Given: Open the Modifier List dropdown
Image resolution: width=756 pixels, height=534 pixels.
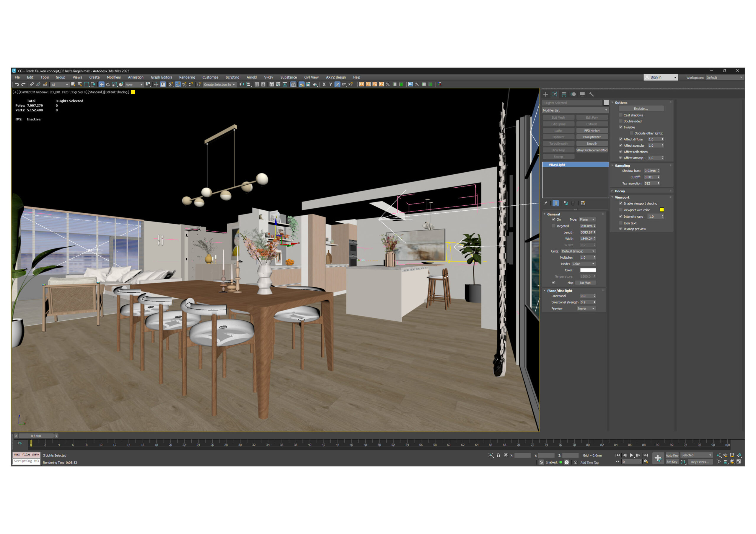Looking at the screenshot, I should [x=575, y=110].
